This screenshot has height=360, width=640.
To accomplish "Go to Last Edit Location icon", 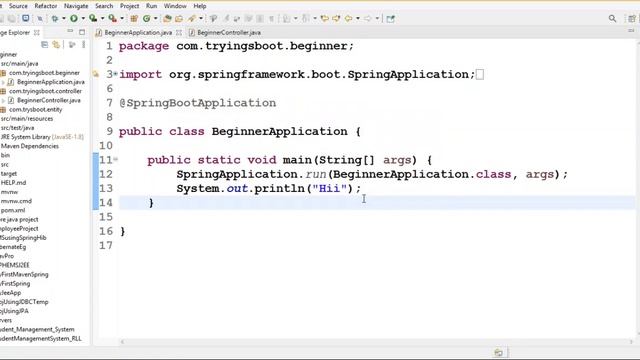I will point(324,18).
